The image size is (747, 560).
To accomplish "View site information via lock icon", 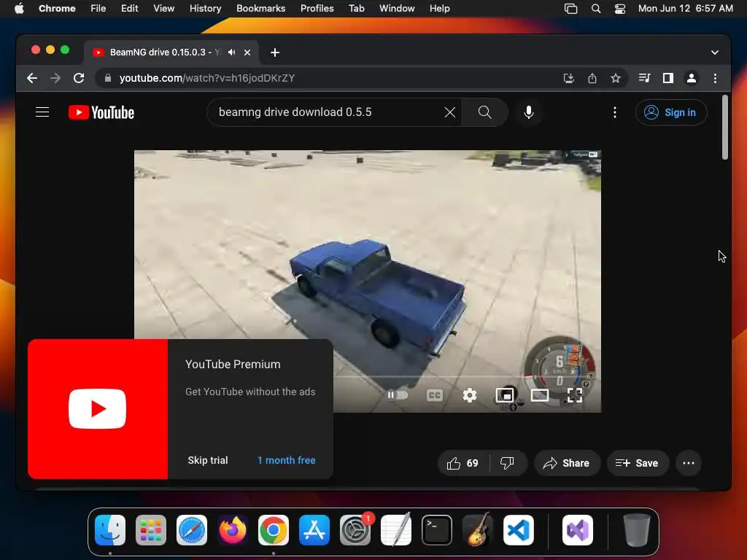I will [108, 78].
